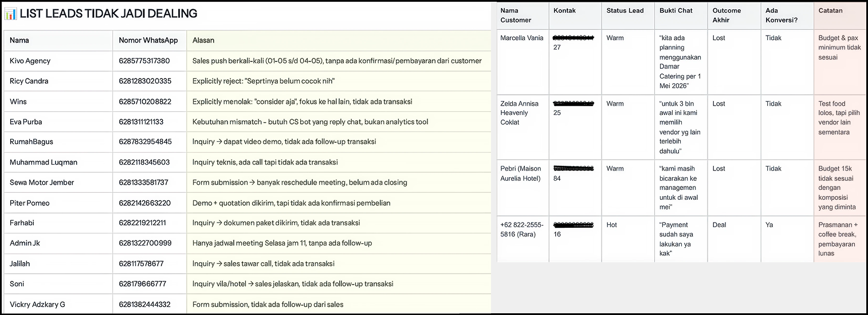Image resolution: width=868 pixels, height=315 pixels.
Task: Click the 'Catatan' column header
Action: click(840, 15)
